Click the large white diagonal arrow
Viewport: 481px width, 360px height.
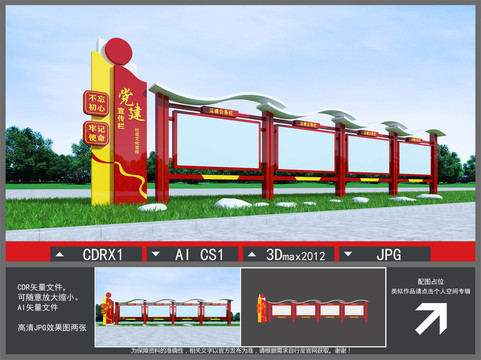(x=431, y=319)
